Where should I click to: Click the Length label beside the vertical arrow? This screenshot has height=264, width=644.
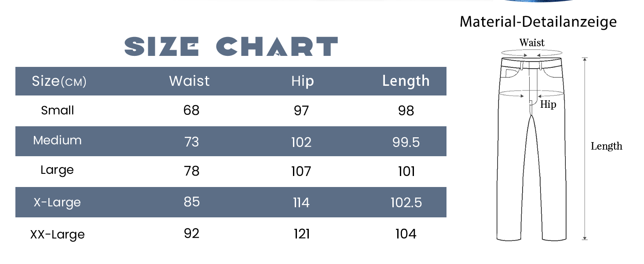[606, 147]
